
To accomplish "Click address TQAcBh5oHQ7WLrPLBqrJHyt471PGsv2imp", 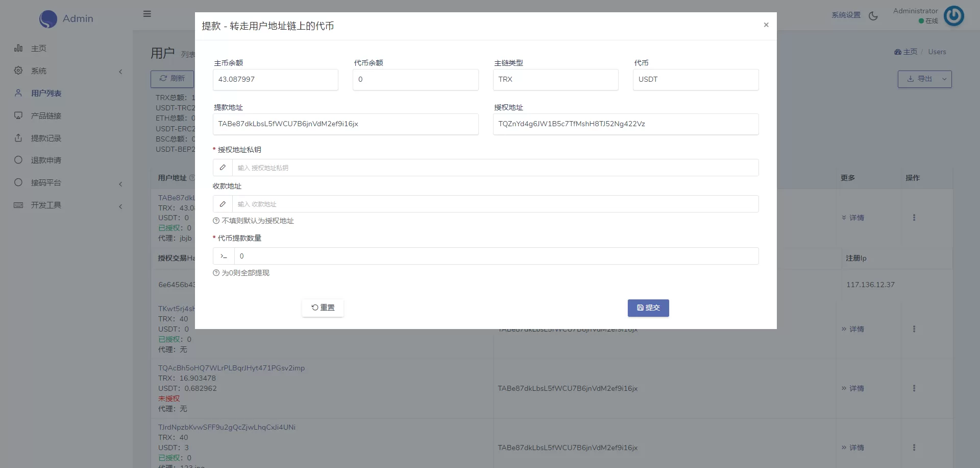I will pos(231,368).
